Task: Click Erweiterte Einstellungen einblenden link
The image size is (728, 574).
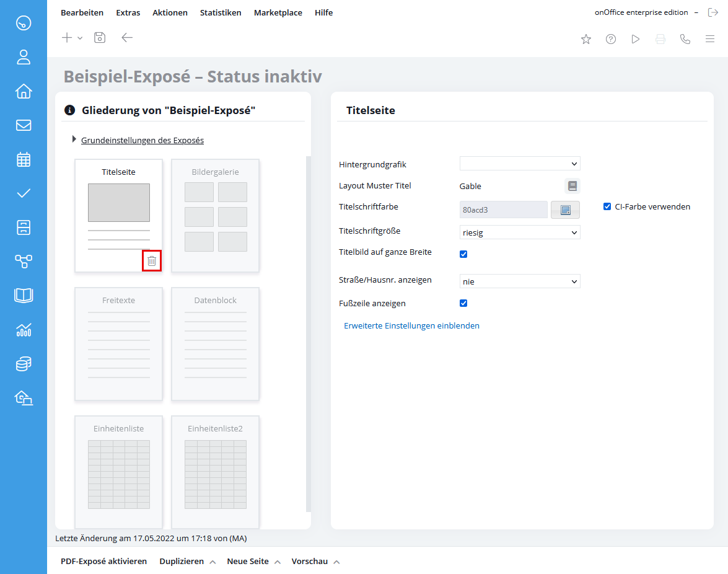Action: pos(411,325)
